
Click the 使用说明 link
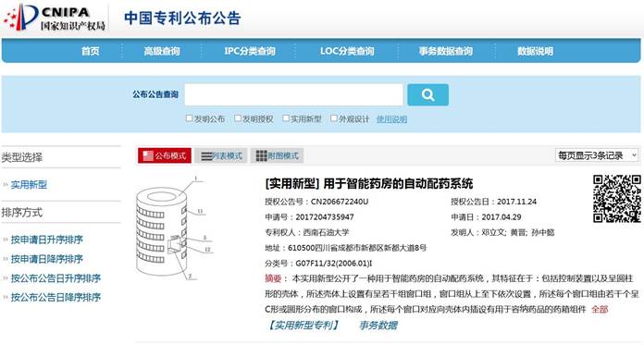(391, 119)
